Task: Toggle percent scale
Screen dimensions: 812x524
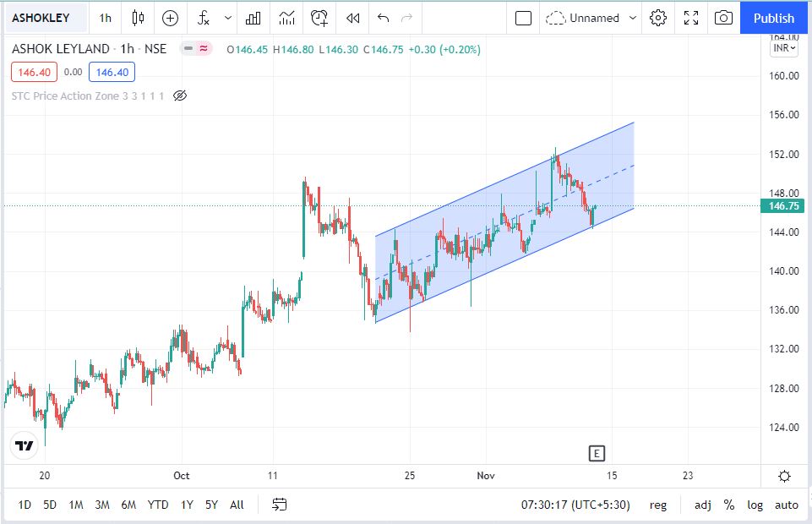Action: pyautogui.click(x=728, y=505)
